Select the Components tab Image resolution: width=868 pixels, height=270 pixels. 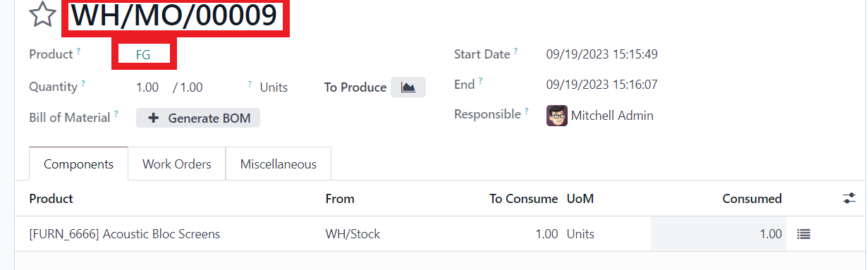(78, 164)
